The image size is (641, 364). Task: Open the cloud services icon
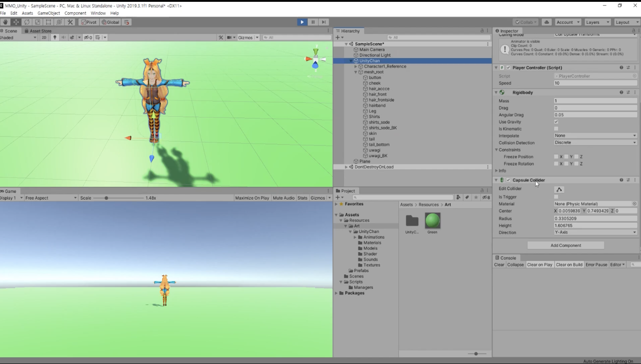coord(546,22)
